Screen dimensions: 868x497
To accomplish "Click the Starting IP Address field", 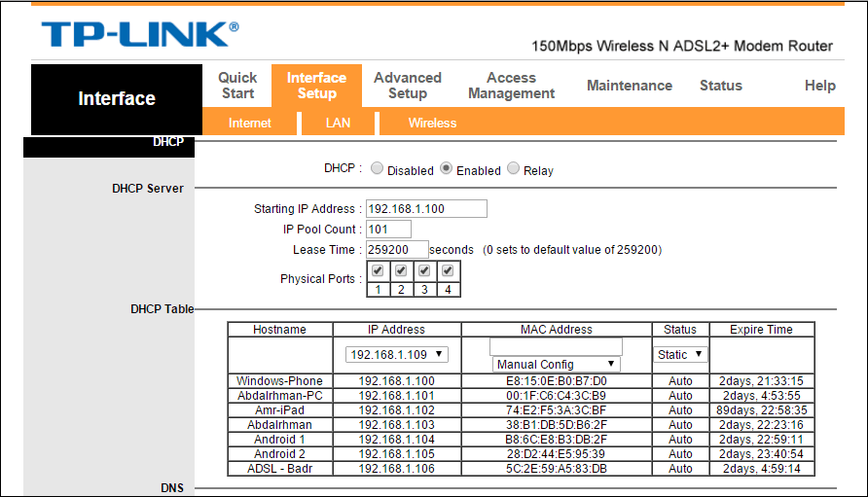I will click(426, 209).
